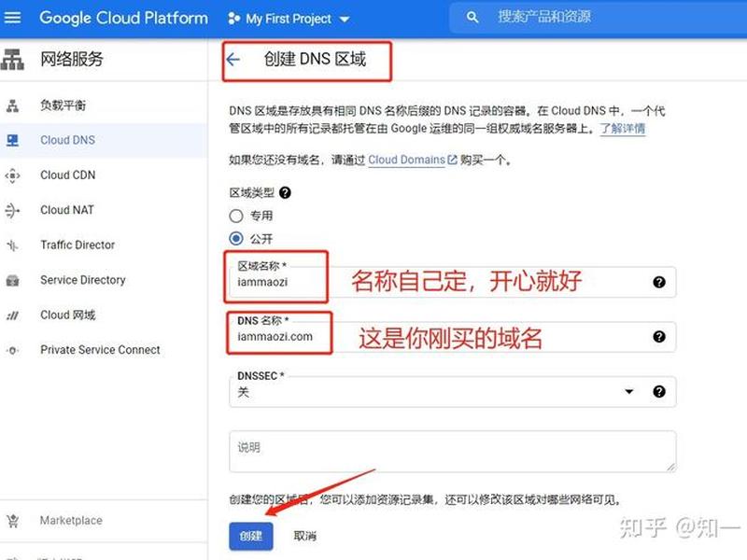747x560 pixels.
Task: Select the 公开 radio button
Action: click(236, 238)
